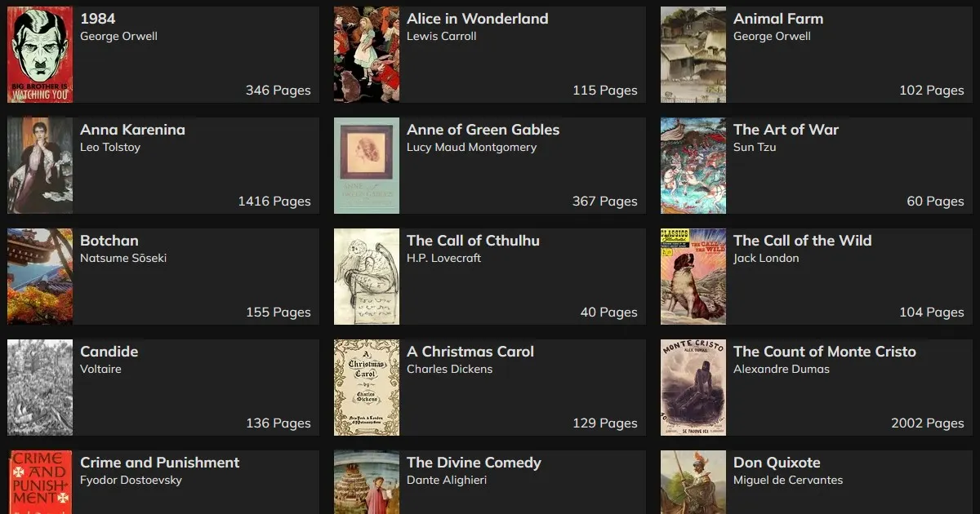Viewport: 980px width, 514px height.
Task: Open The Count of Monte Cristo cover
Action: point(693,388)
